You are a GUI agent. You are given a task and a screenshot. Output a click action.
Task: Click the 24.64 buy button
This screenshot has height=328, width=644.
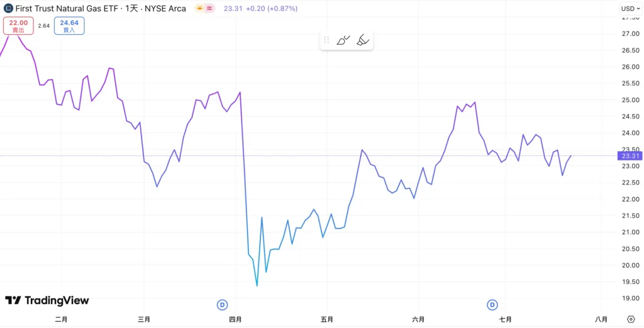pos(69,26)
